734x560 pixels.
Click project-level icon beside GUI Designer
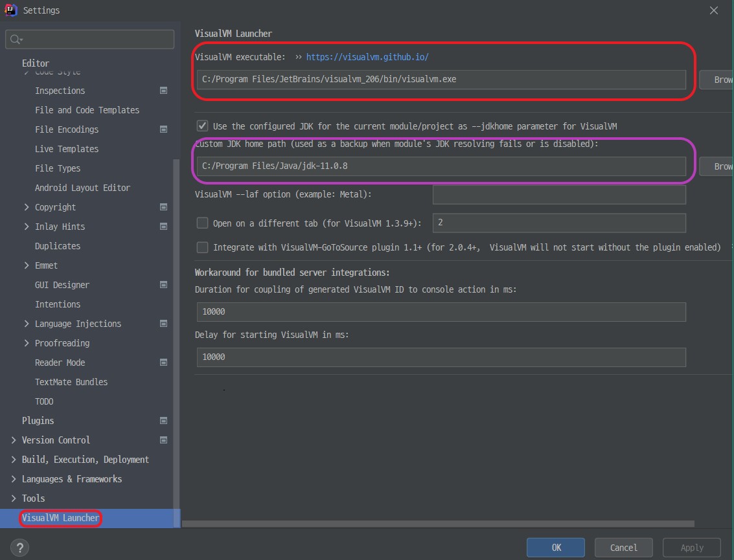[x=163, y=284]
